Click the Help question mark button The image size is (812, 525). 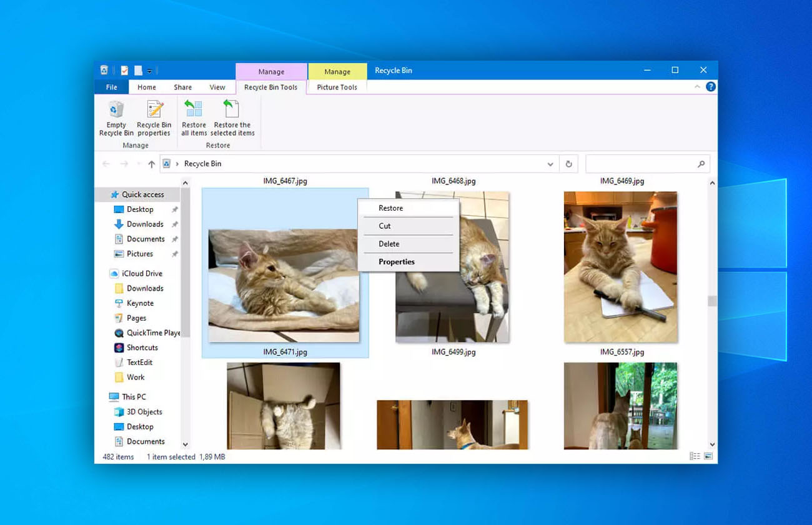tap(711, 87)
